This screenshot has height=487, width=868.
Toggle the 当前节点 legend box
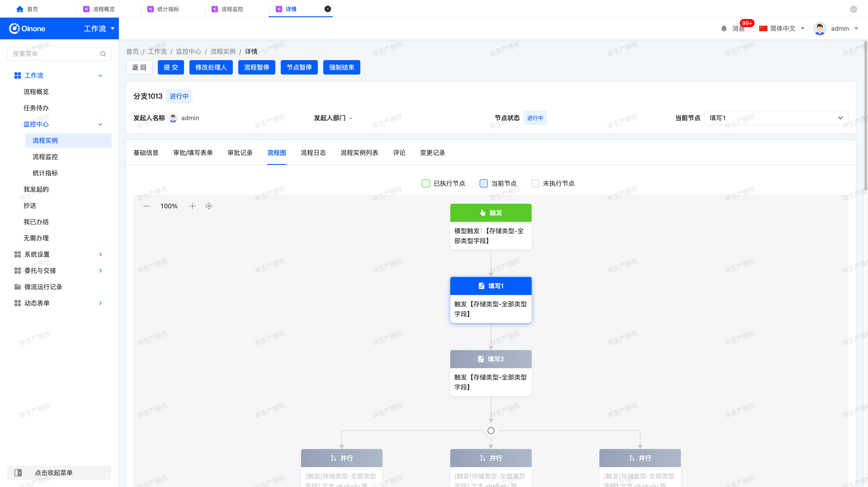[484, 184]
